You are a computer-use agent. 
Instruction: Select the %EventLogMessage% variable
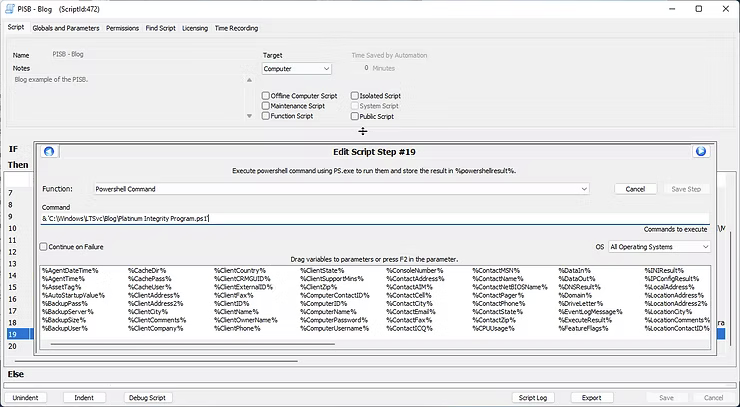(590, 312)
